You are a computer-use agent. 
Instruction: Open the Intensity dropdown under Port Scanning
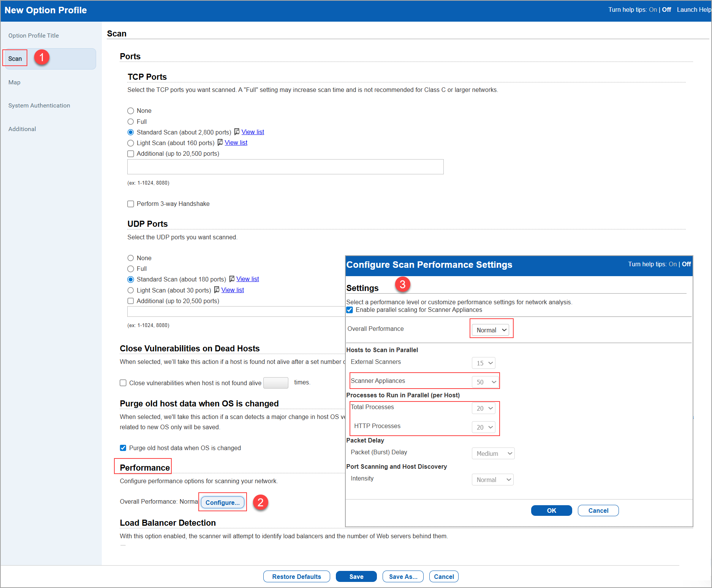coord(492,479)
